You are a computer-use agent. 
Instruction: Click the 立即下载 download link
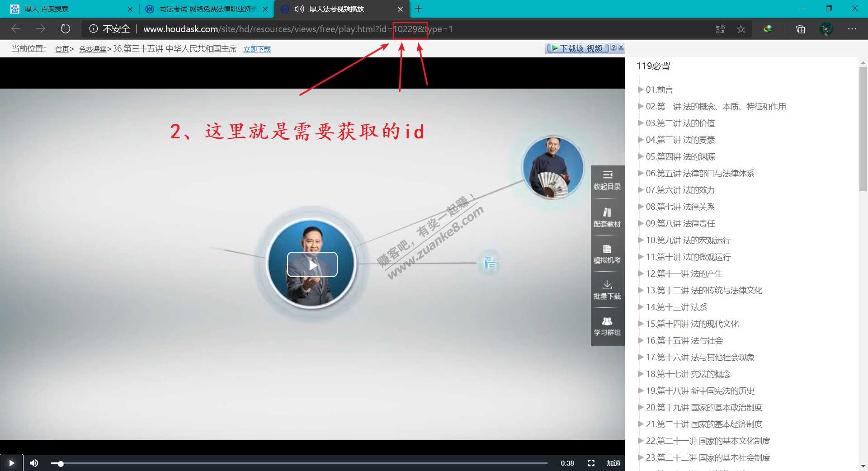tap(257, 49)
